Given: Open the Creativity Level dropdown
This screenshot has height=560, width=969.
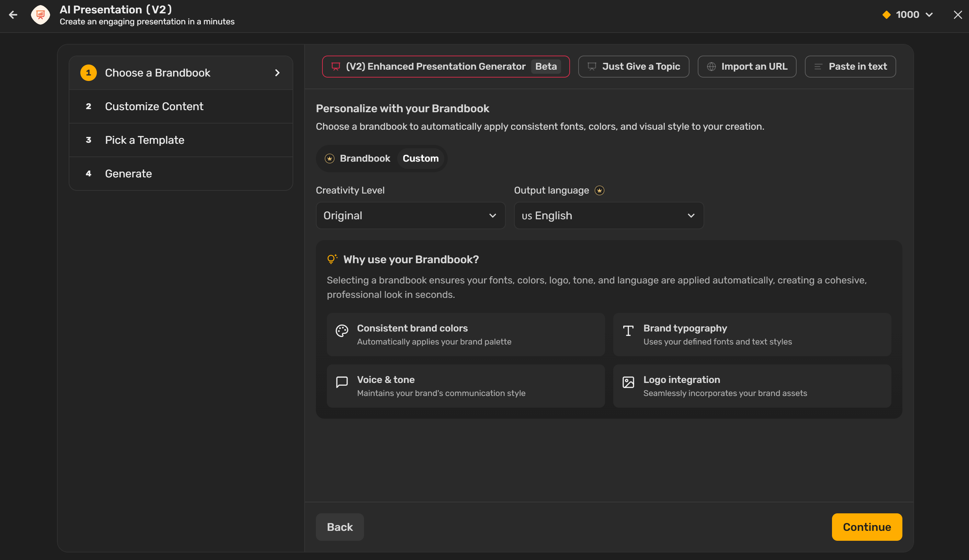Looking at the screenshot, I should click(410, 215).
